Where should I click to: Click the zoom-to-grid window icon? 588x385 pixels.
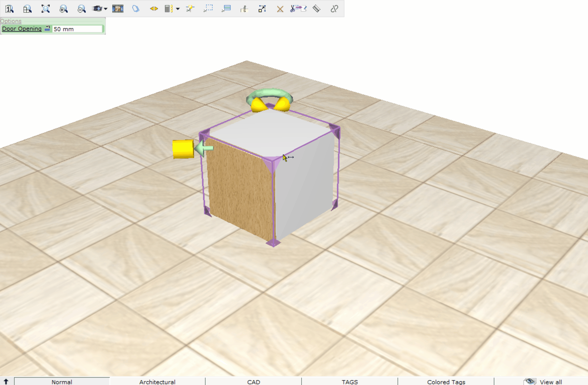pos(27,9)
